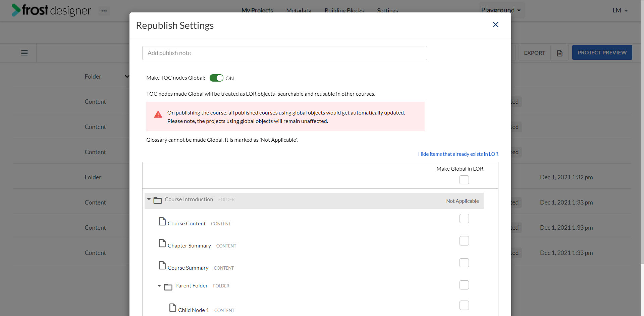Select the Course Content tree item label
This screenshot has width=644, height=316.
[x=186, y=224]
